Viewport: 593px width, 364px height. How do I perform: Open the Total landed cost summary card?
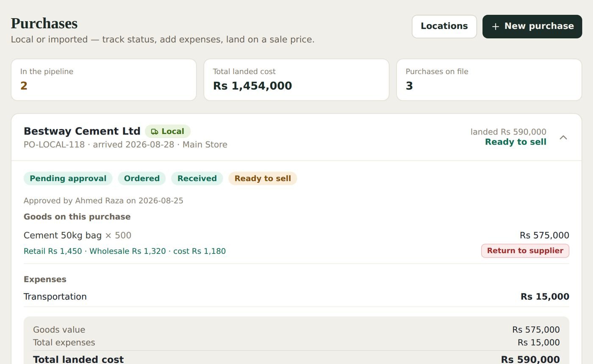(296, 80)
